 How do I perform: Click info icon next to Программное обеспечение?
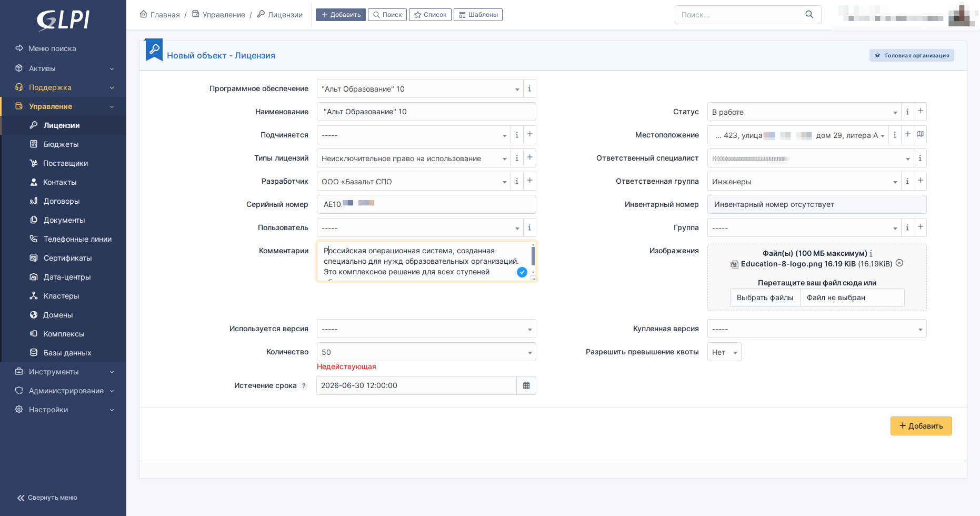click(x=529, y=89)
